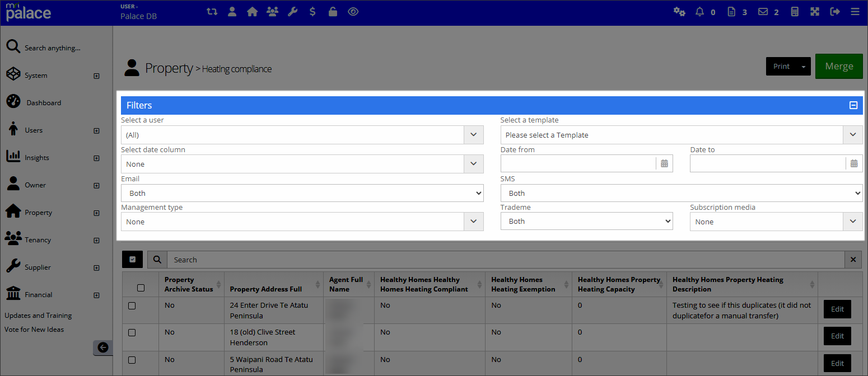The image size is (868, 376).
Task: Open the mail envelope icon showing 2
Action: point(763,12)
